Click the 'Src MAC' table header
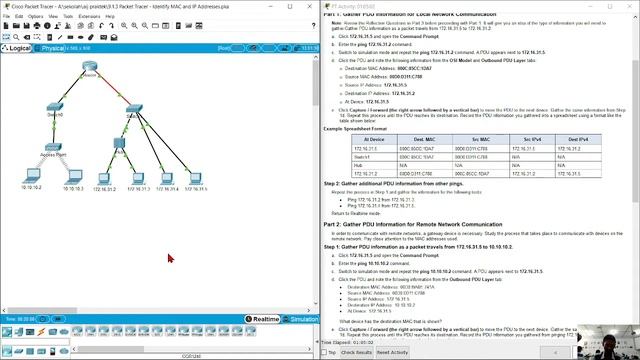This screenshot has height=360, width=640. click(x=480, y=140)
